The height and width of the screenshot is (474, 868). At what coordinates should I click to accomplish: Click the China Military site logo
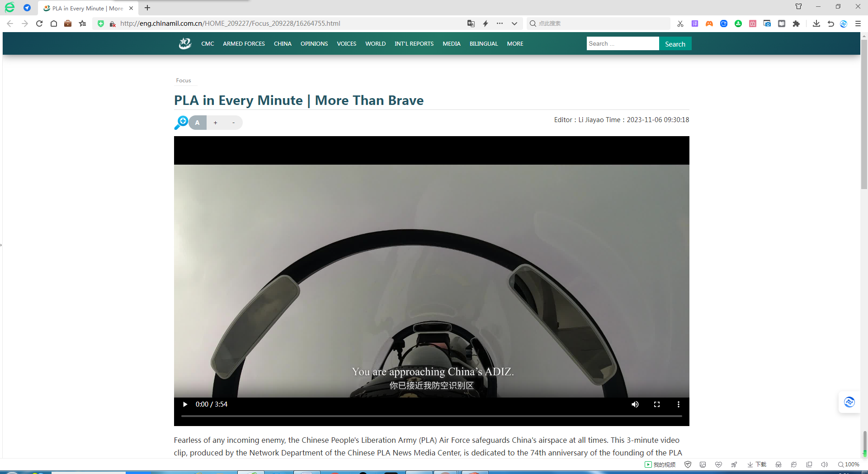tap(185, 43)
